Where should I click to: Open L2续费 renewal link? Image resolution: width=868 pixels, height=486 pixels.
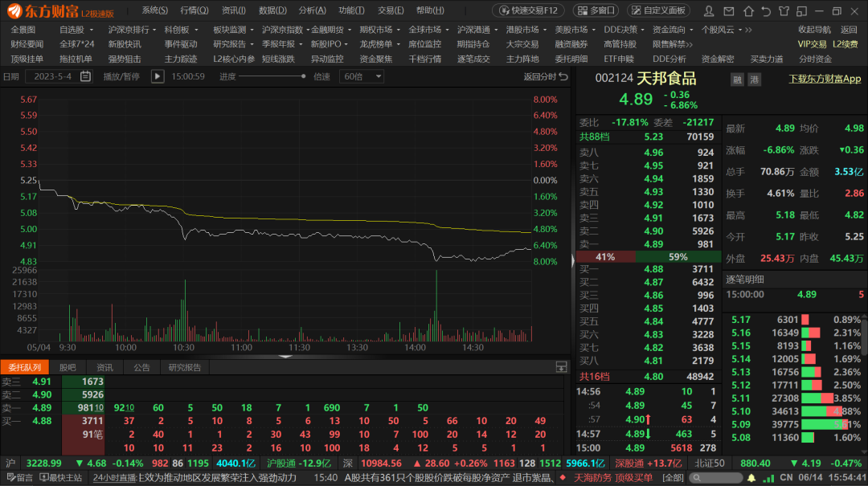pyautogui.click(x=845, y=44)
